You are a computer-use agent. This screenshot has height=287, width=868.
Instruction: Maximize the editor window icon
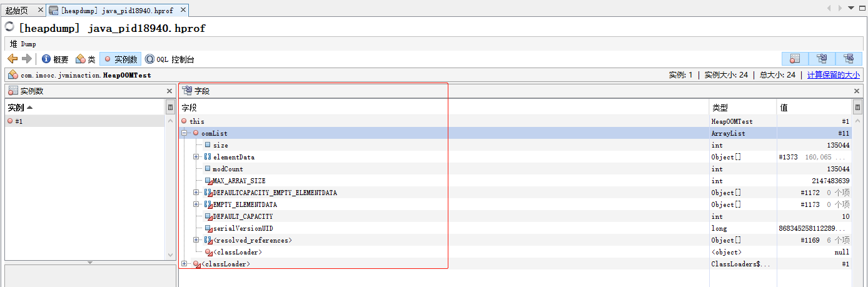tap(861, 8)
